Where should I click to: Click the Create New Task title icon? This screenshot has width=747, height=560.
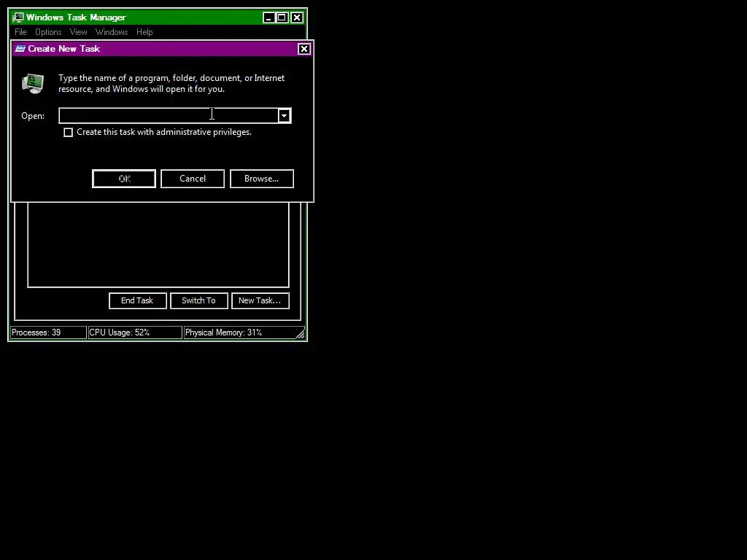(x=20, y=49)
